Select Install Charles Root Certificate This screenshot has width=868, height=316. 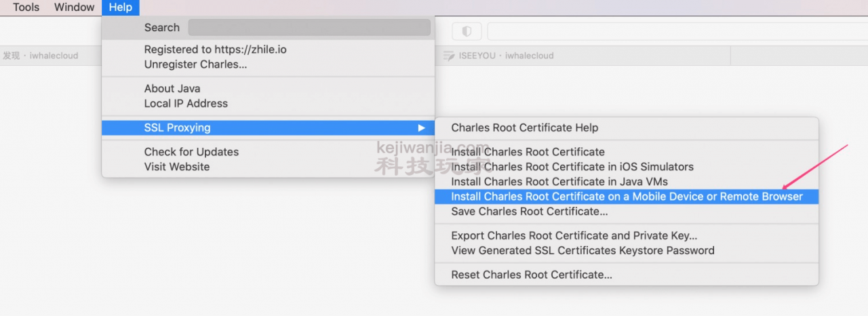(627, 152)
